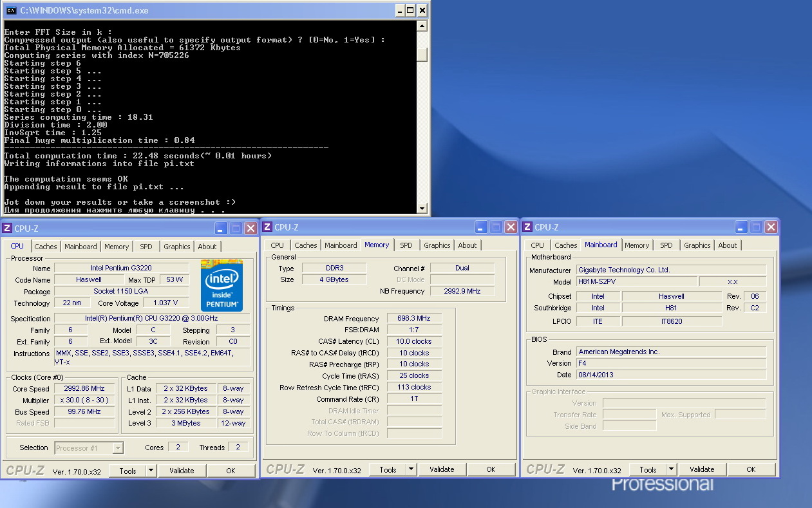Viewport: 812px width, 508px height.
Task: Open the Caches tab in the left CPU-Z window
Action: click(46, 247)
